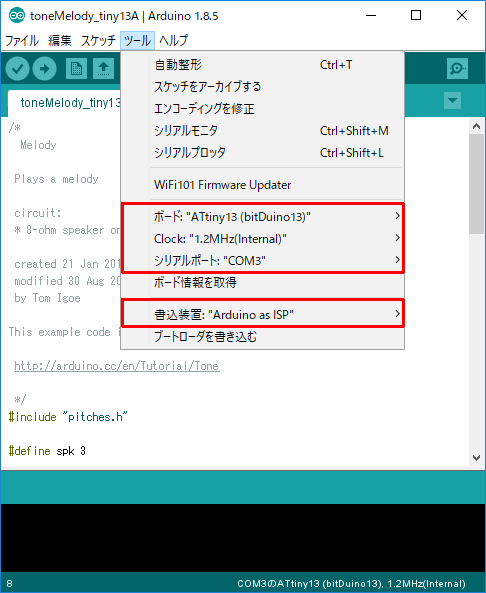Click the editor scrollbar down arrow
Viewport: 486px width, 593px height.
point(476,458)
